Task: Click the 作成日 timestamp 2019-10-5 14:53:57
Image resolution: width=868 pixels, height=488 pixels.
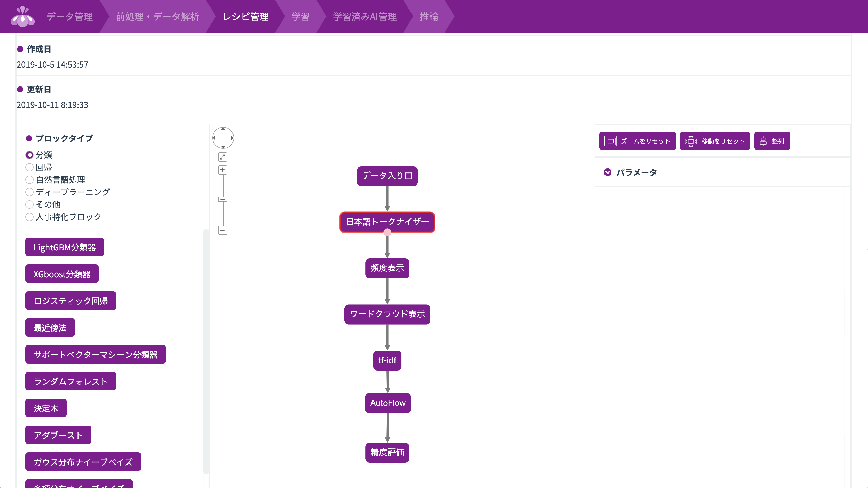Action: pyautogui.click(x=52, y=65)
